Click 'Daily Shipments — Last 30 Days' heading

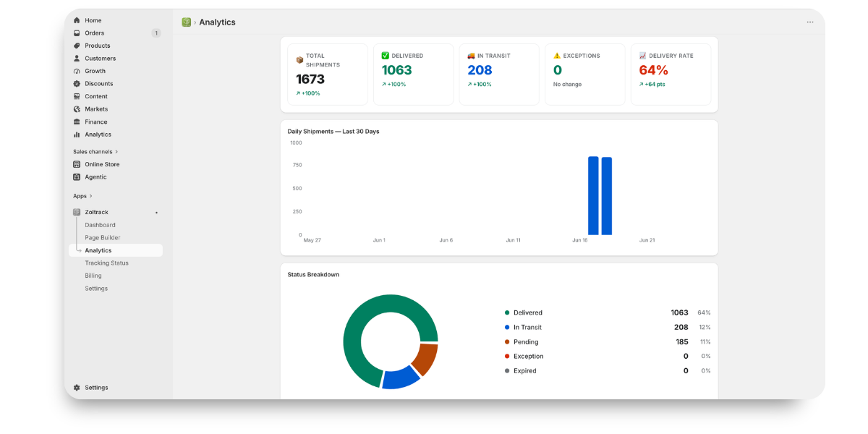(x=333, y=132)
